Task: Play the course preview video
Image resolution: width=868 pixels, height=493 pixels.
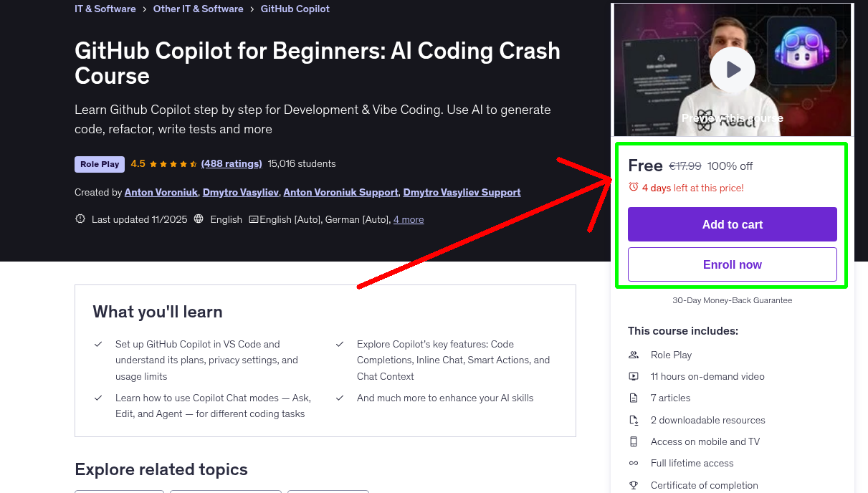Action: pyautogui.click(x=732, y=69)
